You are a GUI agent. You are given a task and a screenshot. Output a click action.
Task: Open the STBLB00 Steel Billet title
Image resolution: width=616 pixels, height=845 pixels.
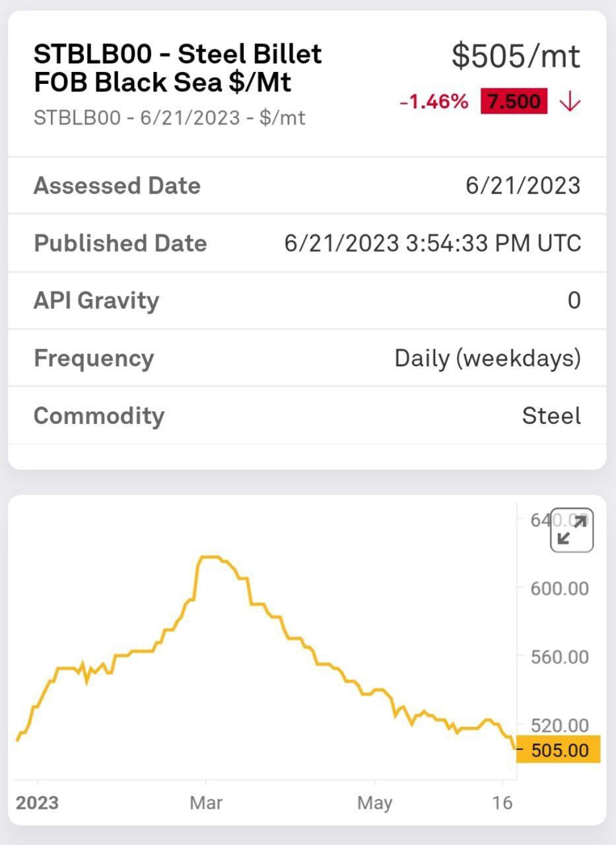(x=178, y=68)
